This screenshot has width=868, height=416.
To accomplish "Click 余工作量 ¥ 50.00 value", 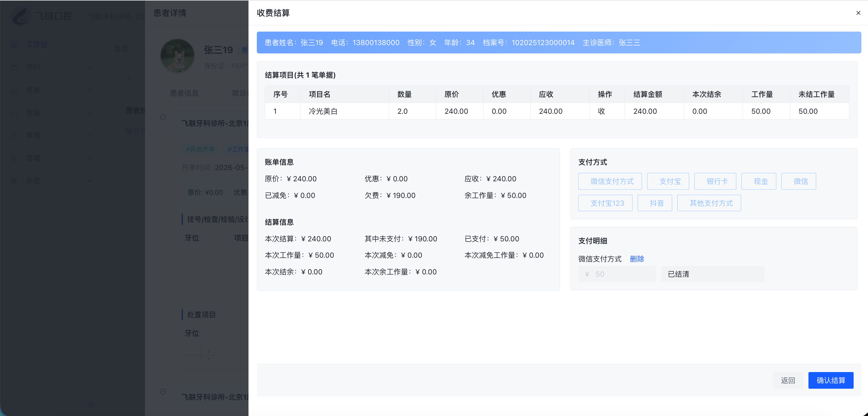I will tap(495, 195).
